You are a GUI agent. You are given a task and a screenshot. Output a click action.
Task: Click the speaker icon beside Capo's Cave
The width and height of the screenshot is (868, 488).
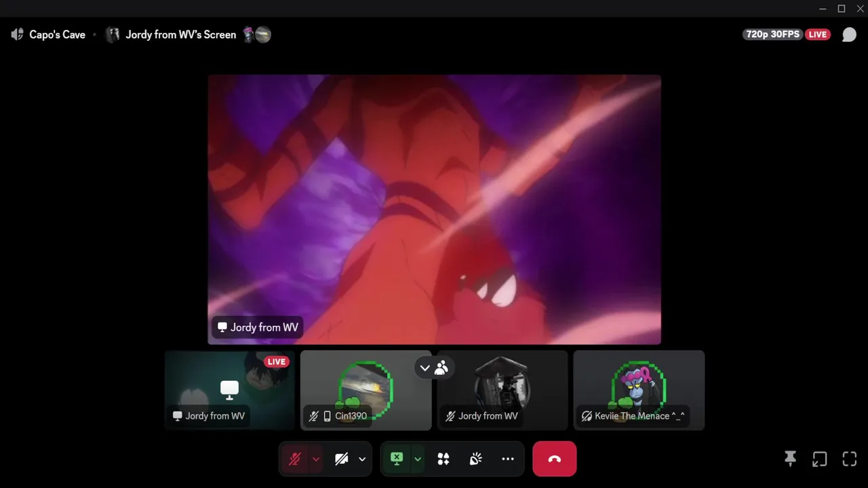17,35
